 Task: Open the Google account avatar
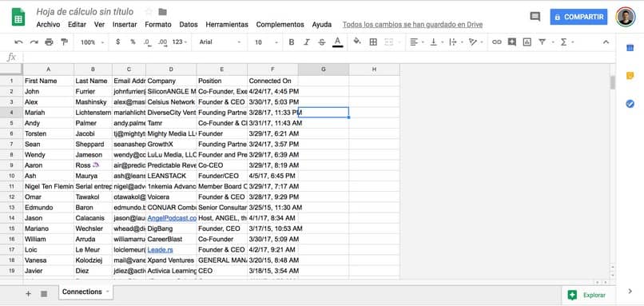[x=625, y=17]
